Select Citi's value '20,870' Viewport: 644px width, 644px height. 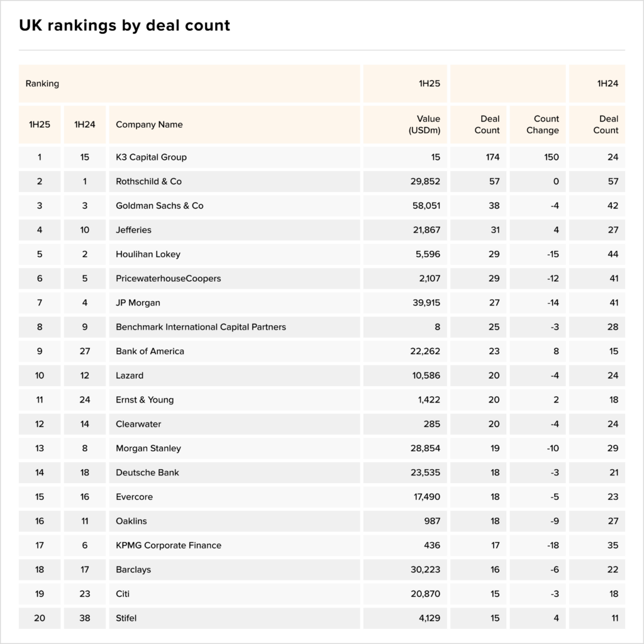click(426, 594)
